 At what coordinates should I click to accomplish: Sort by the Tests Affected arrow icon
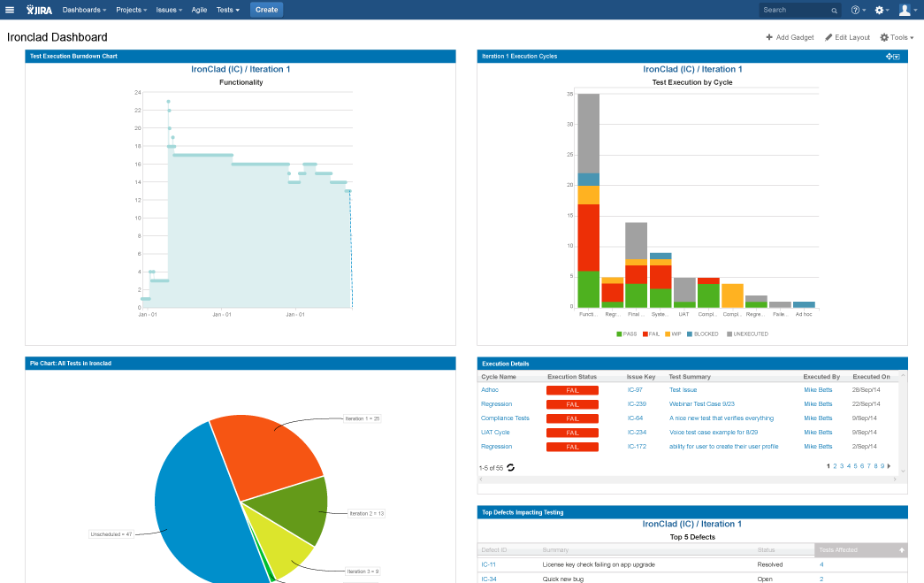(901, 550)
